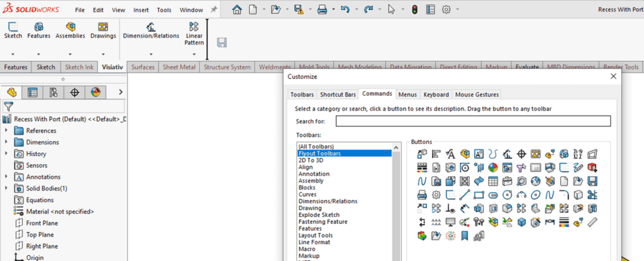Viewport: 644px width, 261px height.
Task: Open the DisplayManager color ball tab
Action: tap(95, 92)
